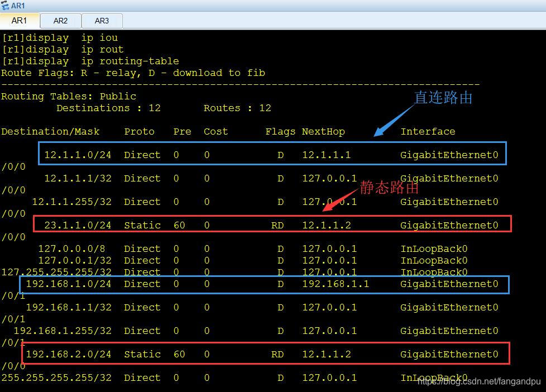Click the NextHop column header
This screenshot has height=392, width=546.
[x=323, y=132]
